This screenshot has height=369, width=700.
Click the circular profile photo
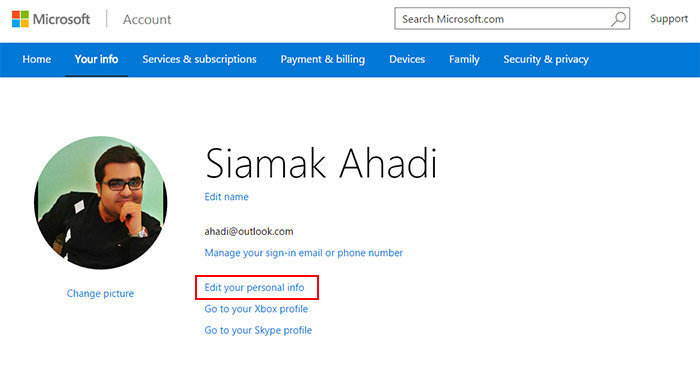click(x=100, y=203)
